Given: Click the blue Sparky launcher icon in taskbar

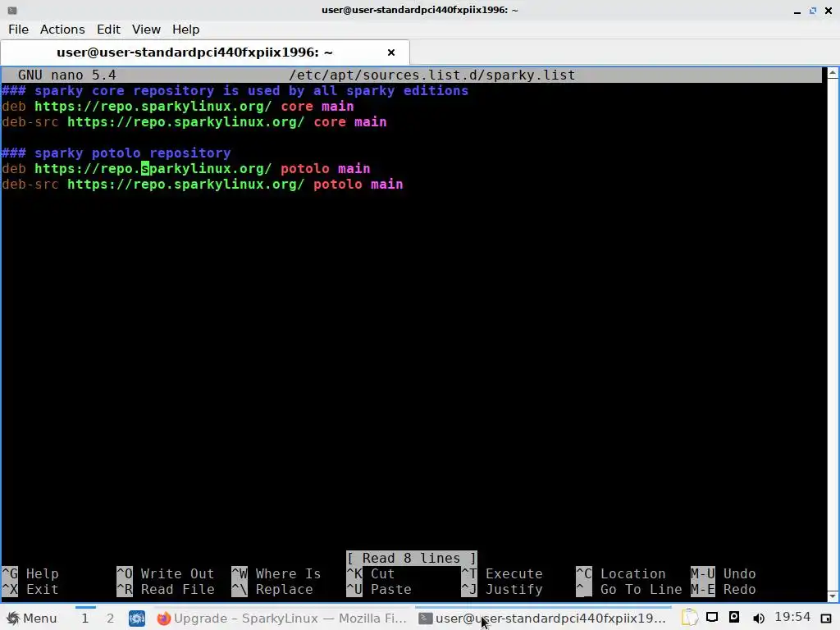Looking at the screenshot, I should (137, 619).
